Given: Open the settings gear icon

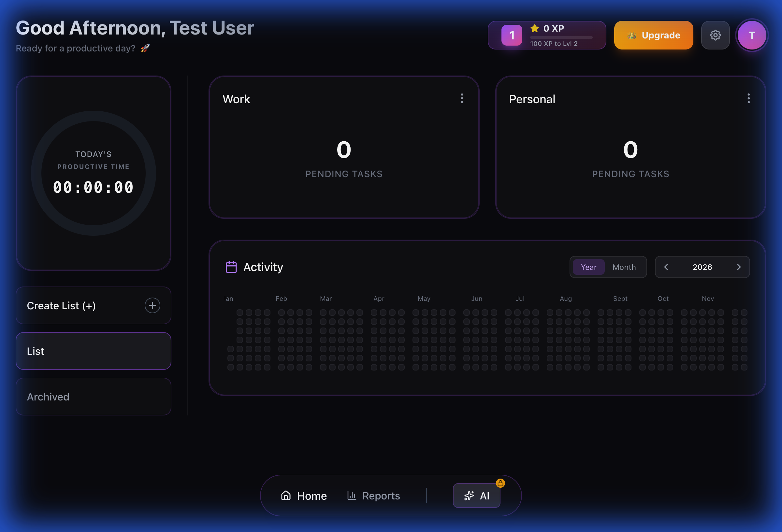Looking at the screenshot, I should (715, 35).
